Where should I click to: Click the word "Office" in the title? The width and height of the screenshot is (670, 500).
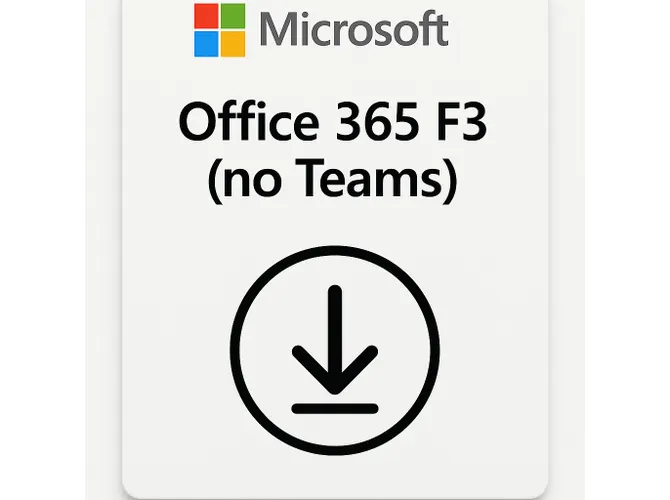(x=249, y=122)
